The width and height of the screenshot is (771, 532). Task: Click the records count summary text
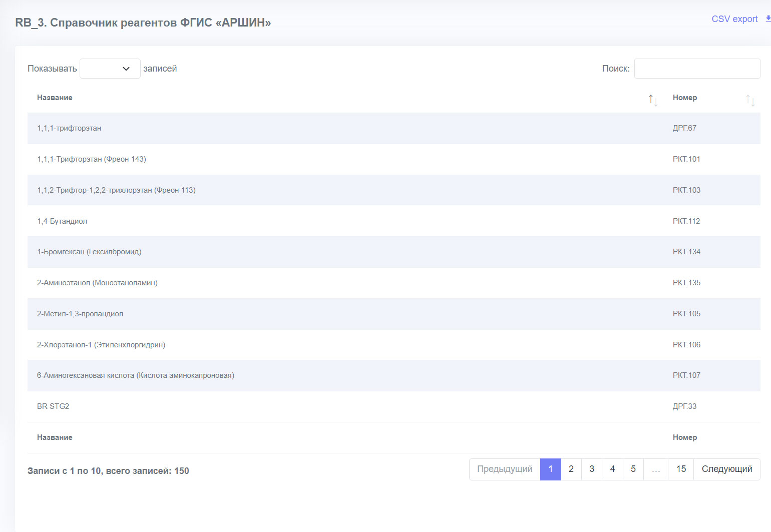(x=108, y=471)
